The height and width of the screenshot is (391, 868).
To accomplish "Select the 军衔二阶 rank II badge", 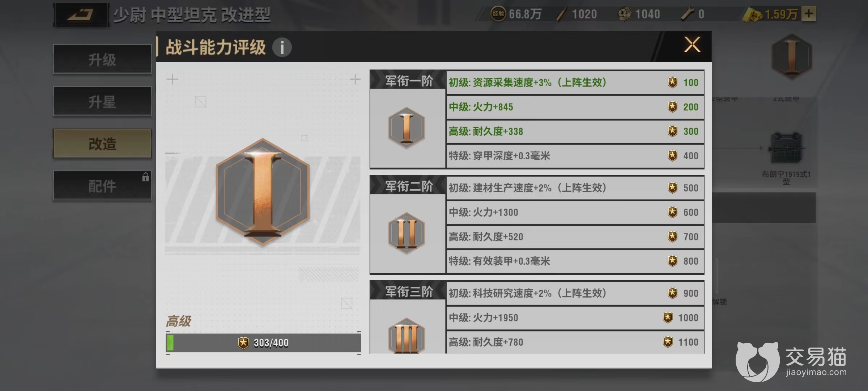I will [407, 233].
